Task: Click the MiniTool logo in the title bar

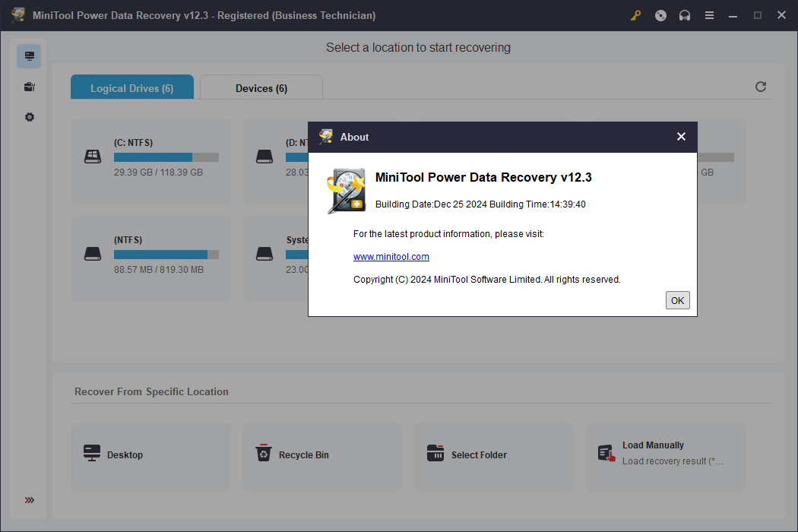Action: (x=18, y=14)
